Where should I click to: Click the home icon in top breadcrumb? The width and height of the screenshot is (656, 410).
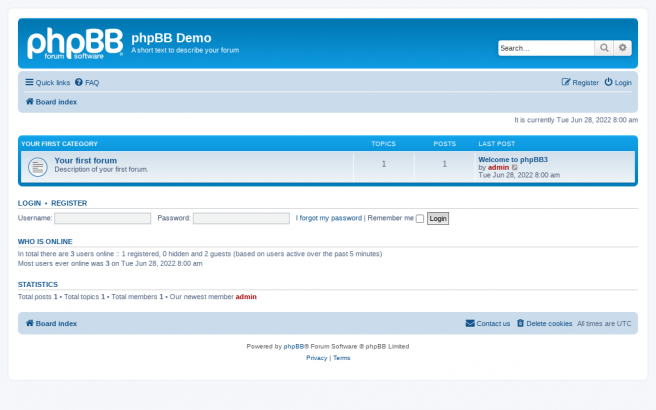30,102
